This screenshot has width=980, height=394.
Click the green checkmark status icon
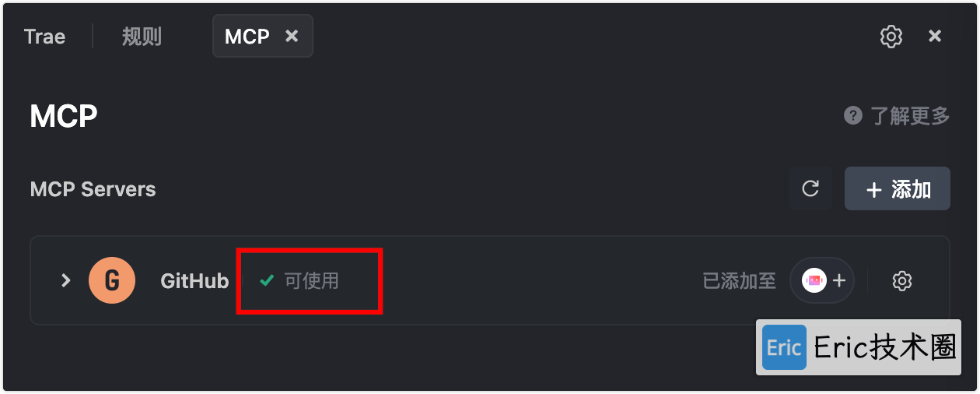267,280
